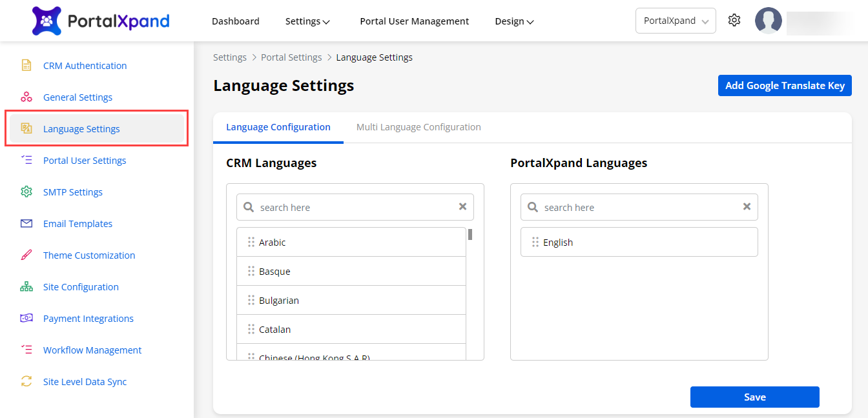Click the Site Configuration sitemap icon
This screenshot has height=418, width=868.
tap(26, 286)
